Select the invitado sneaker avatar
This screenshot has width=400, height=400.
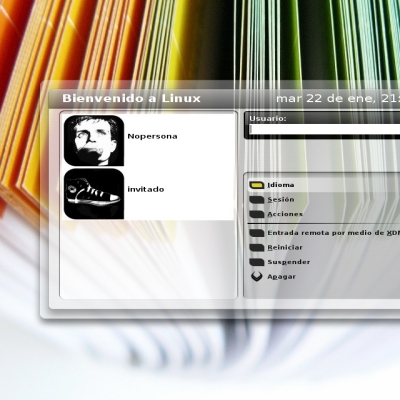pyautogui.click(x=94, y=194)
